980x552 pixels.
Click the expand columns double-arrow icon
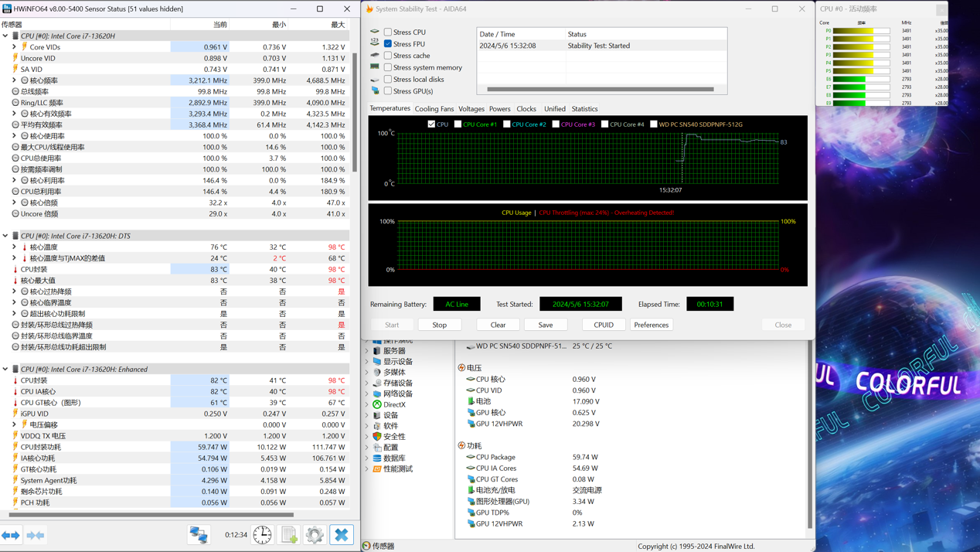(x=11, y=535)
